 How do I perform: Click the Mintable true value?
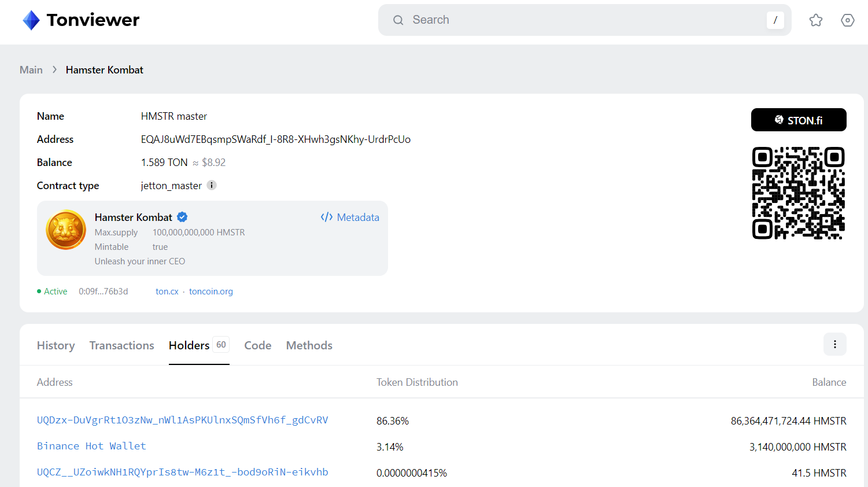coord(160,247)
